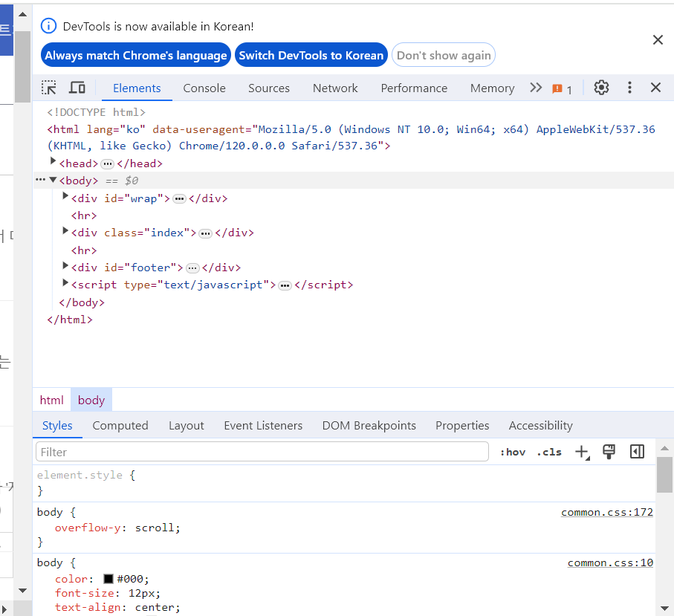This screenshot has height=616, width=674.
Task: Open the three-dot customize DevTools menu
Action: point(629,88)
